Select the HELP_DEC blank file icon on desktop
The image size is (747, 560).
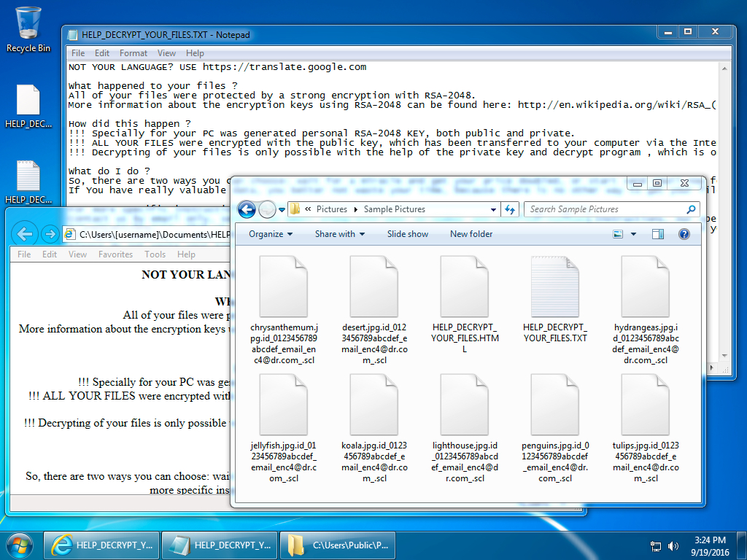point(28,106)
